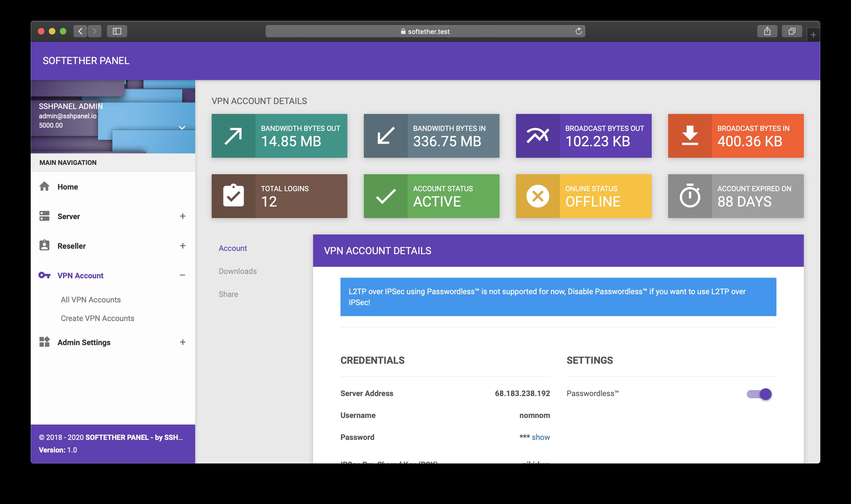Viewport: 851px width, 504px height.
Task: Click the 336.75 MB bandwidth value
Action: 447,141
